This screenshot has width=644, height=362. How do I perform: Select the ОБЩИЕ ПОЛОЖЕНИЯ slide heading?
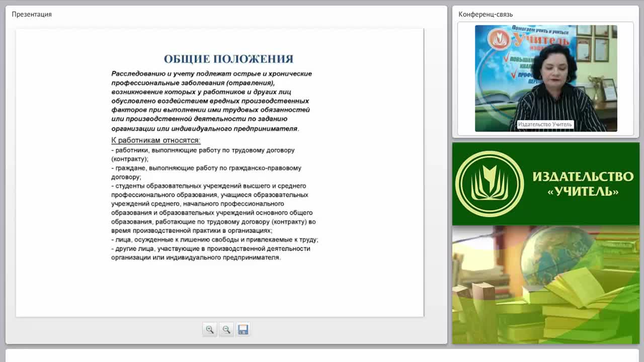click(x=228, y=59)
